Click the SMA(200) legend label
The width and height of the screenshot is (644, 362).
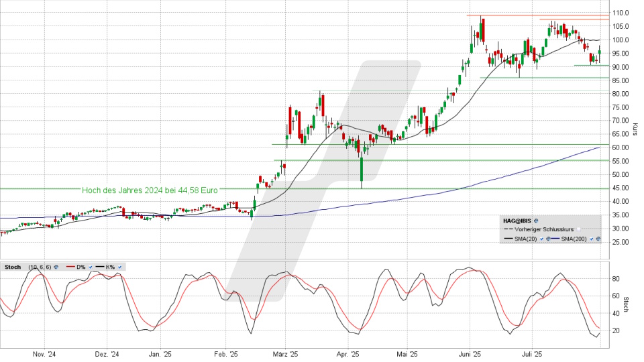pyautogui.click(x=574, y=239)
